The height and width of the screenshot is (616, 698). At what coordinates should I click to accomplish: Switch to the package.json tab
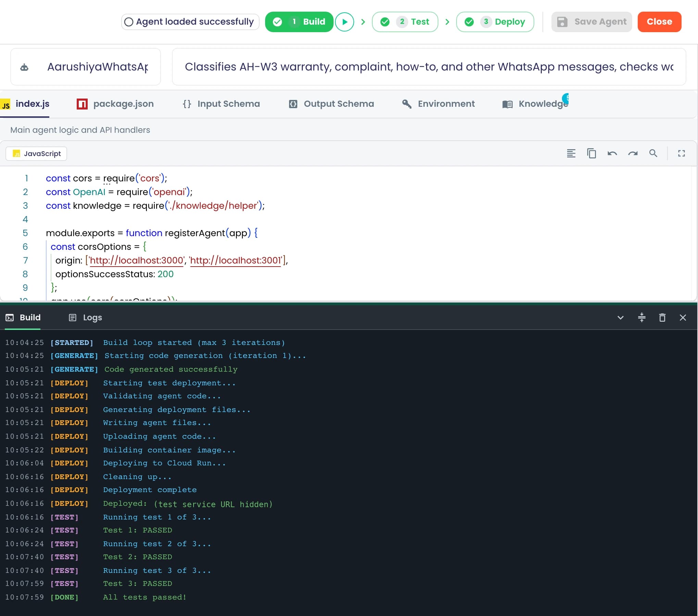115,104
